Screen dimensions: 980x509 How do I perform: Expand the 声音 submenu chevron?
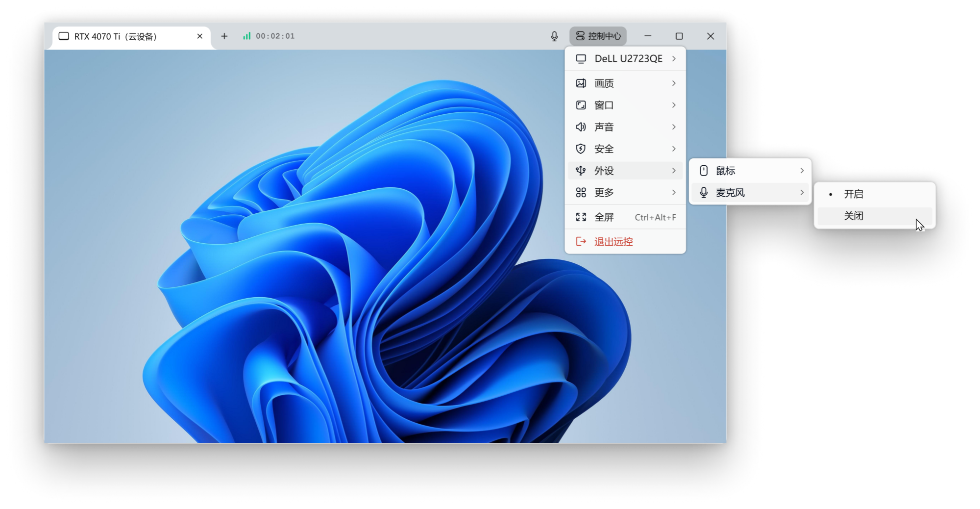tap(674, 127)
